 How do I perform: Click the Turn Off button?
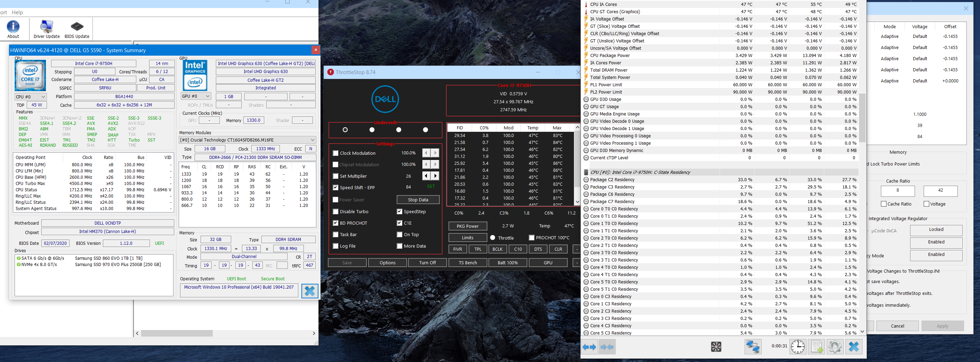(x=428, y=263)
